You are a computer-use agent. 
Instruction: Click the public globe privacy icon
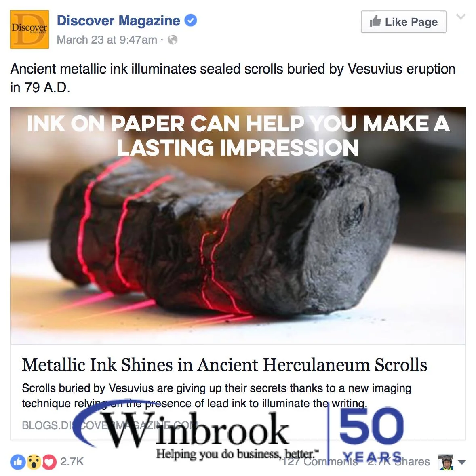click(x=173, y=40)
